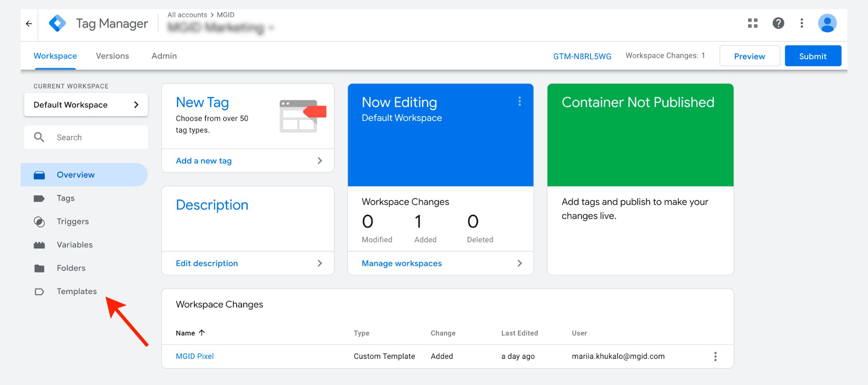Screen dimensions: 868x385
Task: Click the Overview briefcase icon
Action: coord(39,175)
